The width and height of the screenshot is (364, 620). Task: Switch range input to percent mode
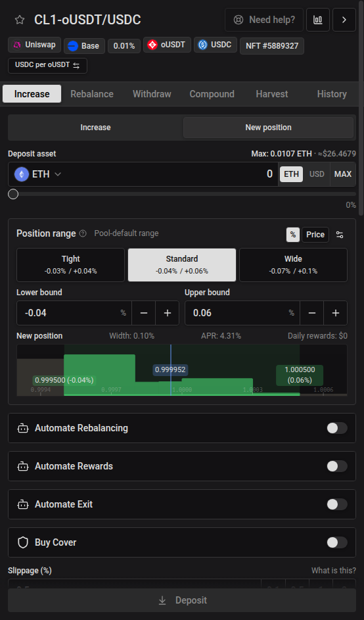tap(293, 235)
